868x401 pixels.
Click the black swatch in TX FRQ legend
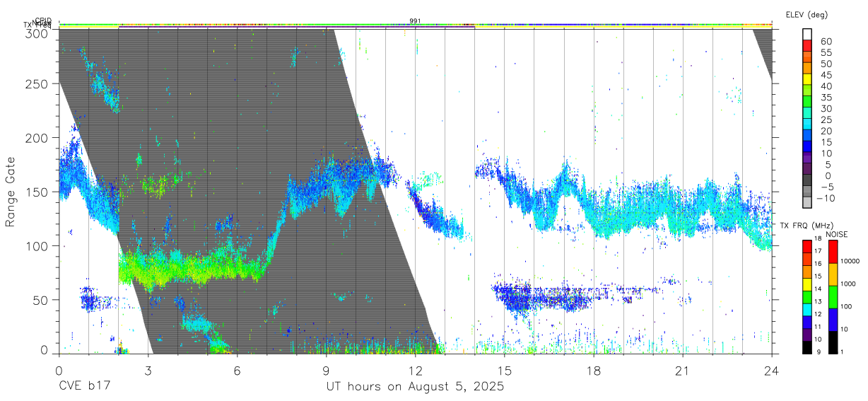808,347
